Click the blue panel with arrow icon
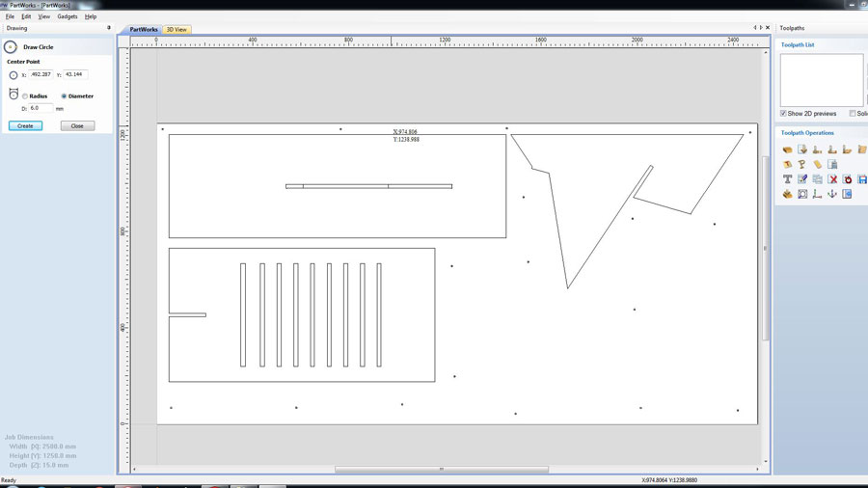Viewport: 868px width, 488px height. (847, 194)
